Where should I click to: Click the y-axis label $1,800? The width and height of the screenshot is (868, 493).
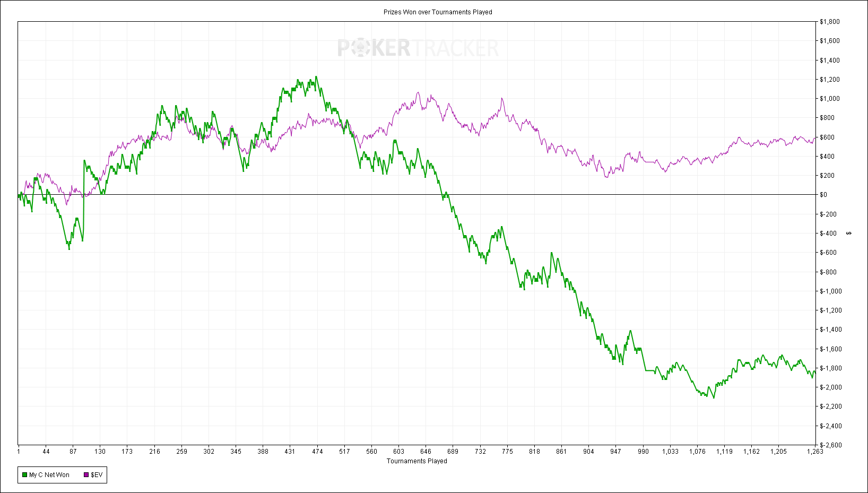(x=830, y=22)
